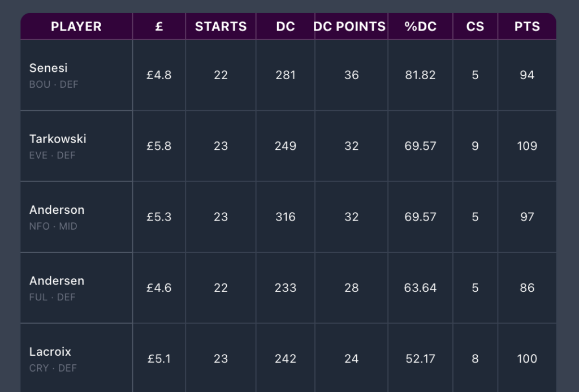Sort by the £ price column header
This screenshot has width=579, height=392.
pyautogui.click(x=159, y=27)
